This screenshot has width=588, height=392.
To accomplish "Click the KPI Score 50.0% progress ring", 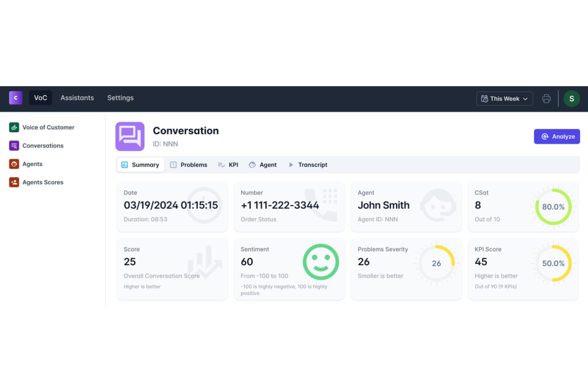I will (x=553, y=263).
